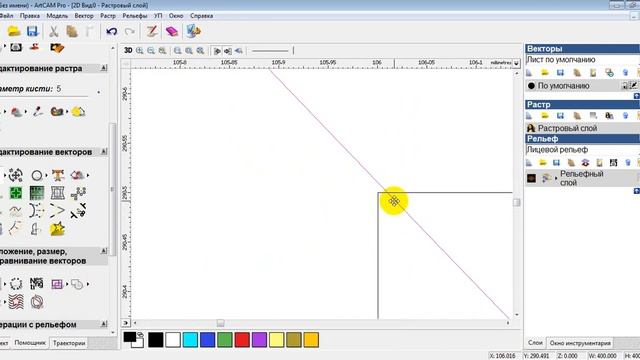
Task: Open the Вектор menu
Action: 84,16
